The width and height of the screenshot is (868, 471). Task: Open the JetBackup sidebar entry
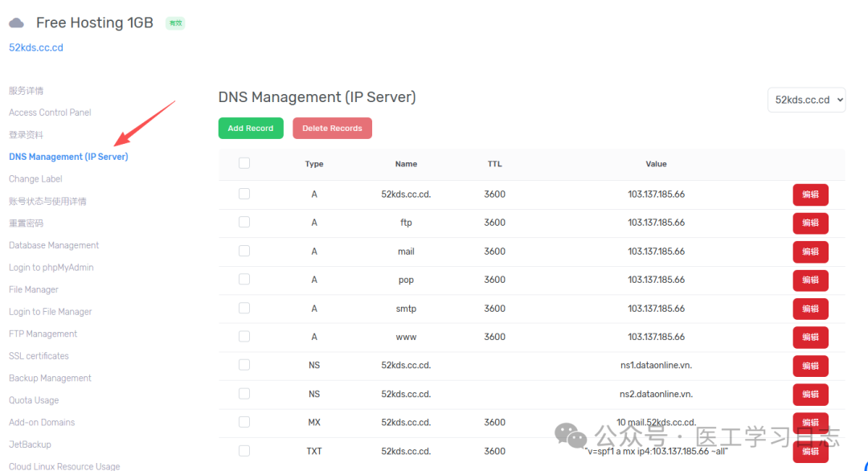[x=30, y=444]
